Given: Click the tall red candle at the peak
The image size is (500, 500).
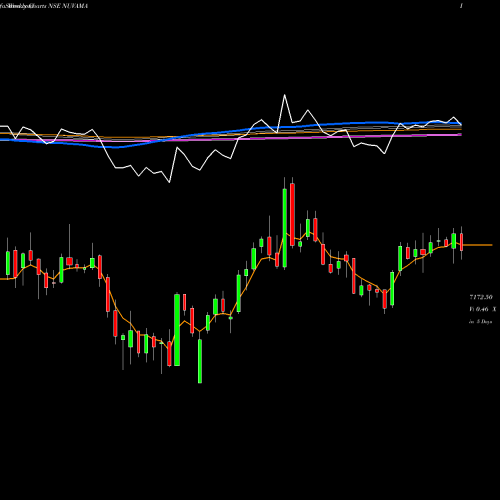Looking at the screenshot, I should (x=292, y=214).
